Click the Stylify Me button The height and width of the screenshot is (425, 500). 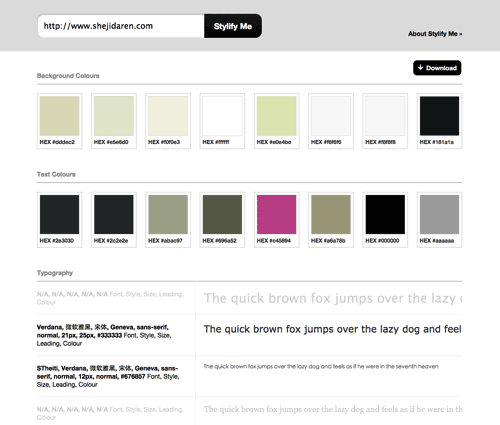pyautogui.click(x=233, y=26)
